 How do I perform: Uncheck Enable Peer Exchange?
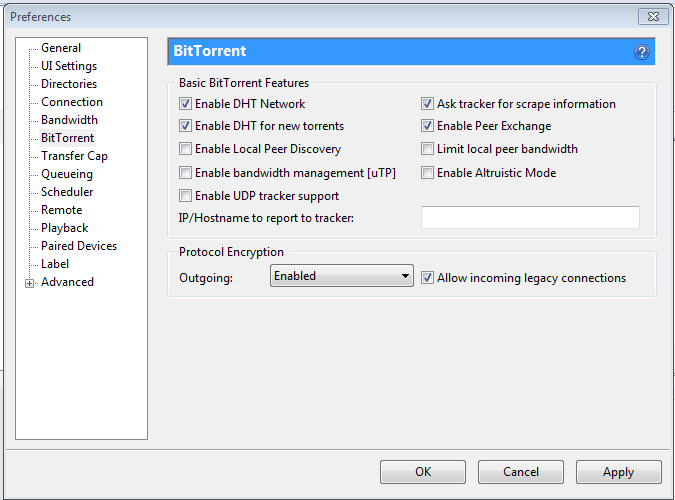tap(427, 126)
